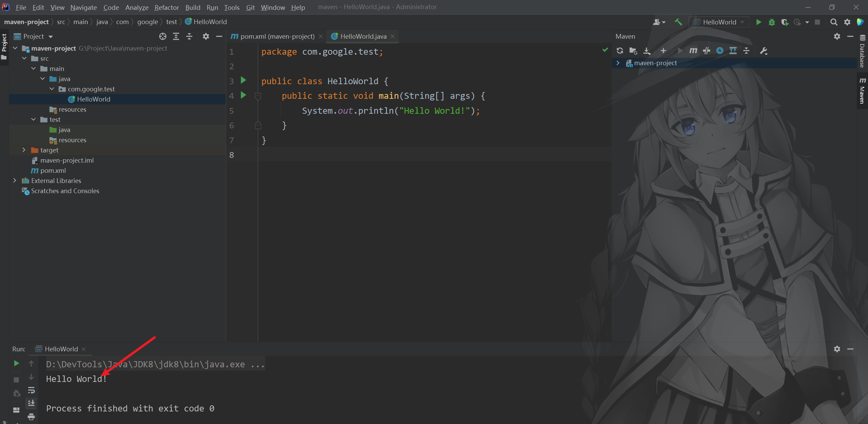Reload all Maven projects
This screenshot has height=424, width=868.
click(620, 51)
